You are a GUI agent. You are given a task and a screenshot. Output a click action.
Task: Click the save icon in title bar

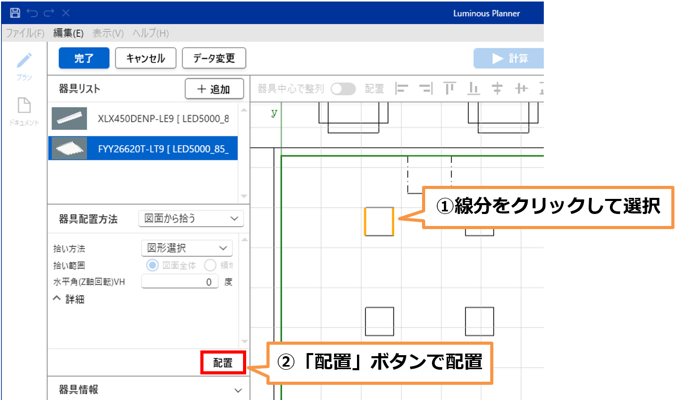pyautogui.click(x=14, y=14)
